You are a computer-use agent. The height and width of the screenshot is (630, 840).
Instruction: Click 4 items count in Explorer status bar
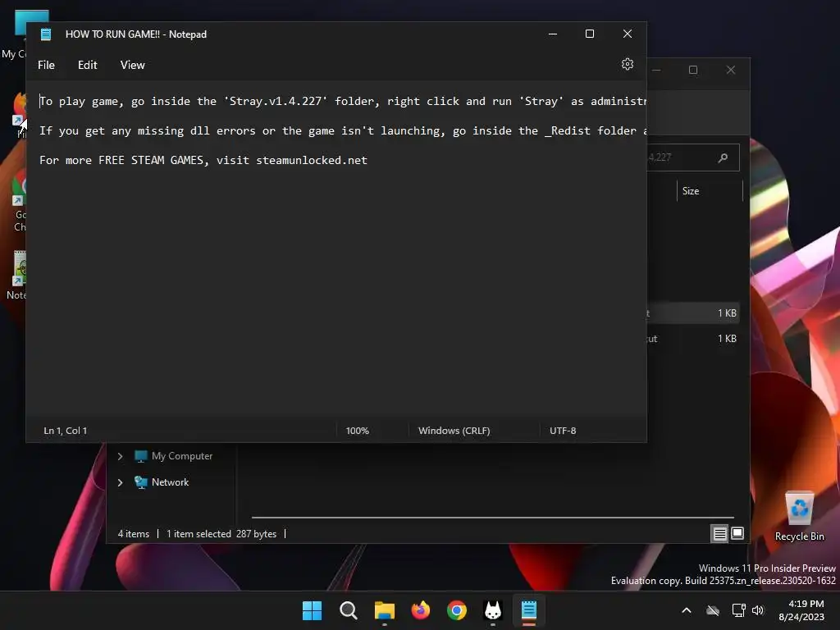(x=134, y=533)
